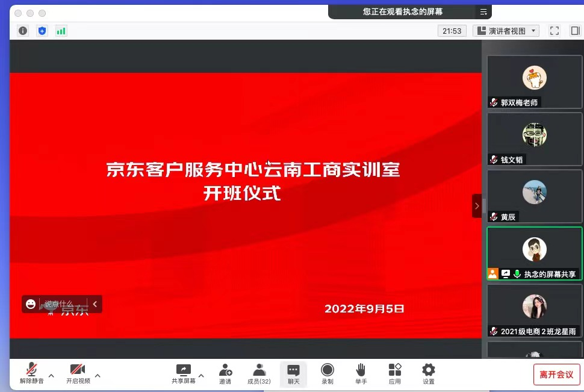Open the meeting info icon

point(22,30)
